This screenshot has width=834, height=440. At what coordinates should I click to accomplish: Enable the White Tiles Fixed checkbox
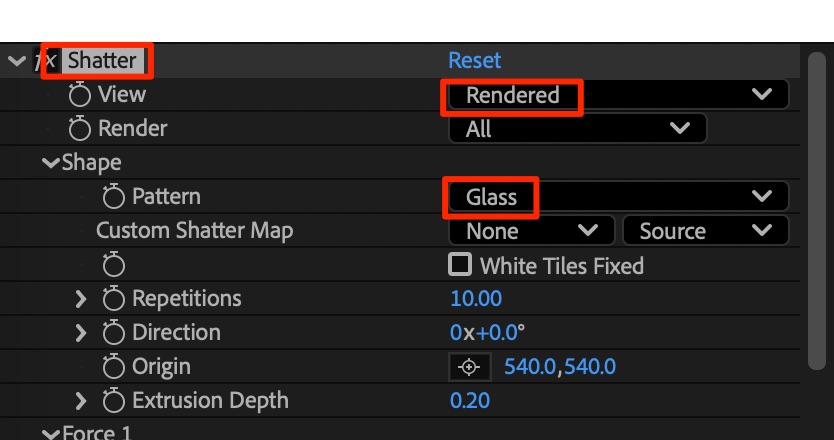(x=460, y=265)
